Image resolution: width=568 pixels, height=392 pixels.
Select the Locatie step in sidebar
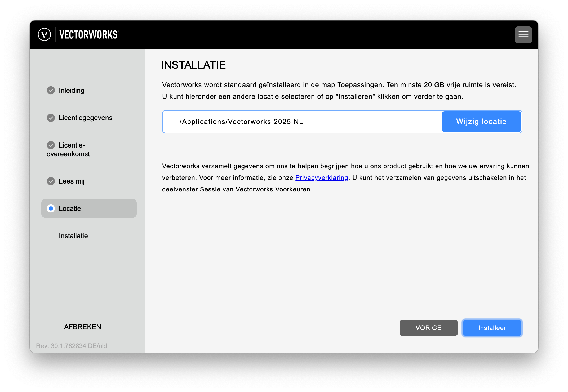click(x=89, y=208)
